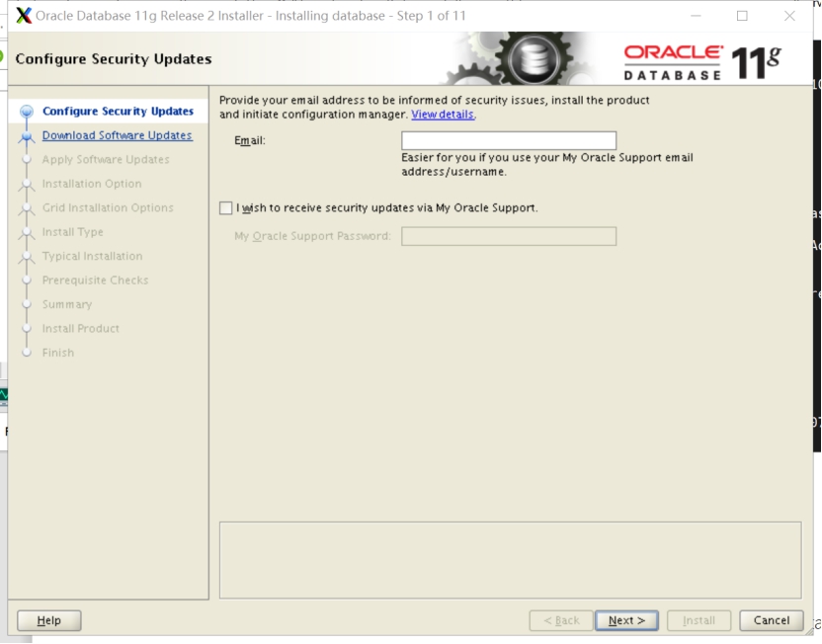Focus the Email input field
The image size is (822, 644).
509,140
